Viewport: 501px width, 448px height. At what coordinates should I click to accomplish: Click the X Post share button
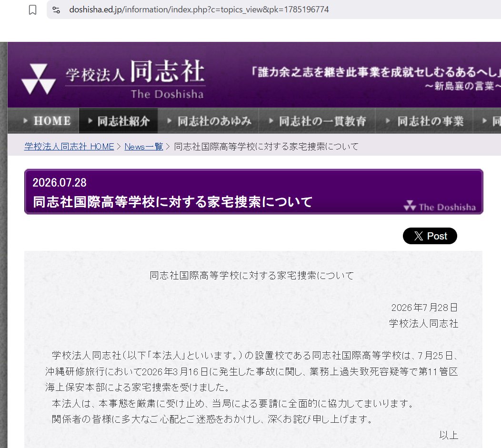[430, 236]
